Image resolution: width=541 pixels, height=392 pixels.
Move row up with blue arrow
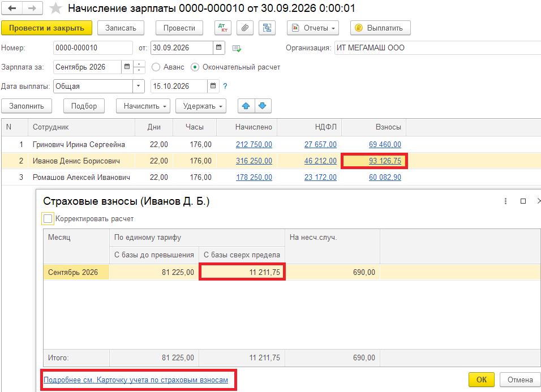(x=247, y=106)
